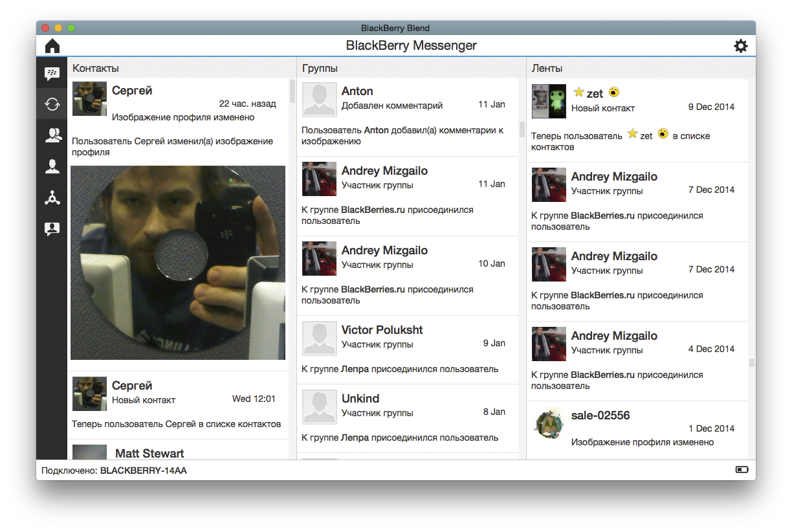Click the BlackBerry Messenger title

pos(412,46)
